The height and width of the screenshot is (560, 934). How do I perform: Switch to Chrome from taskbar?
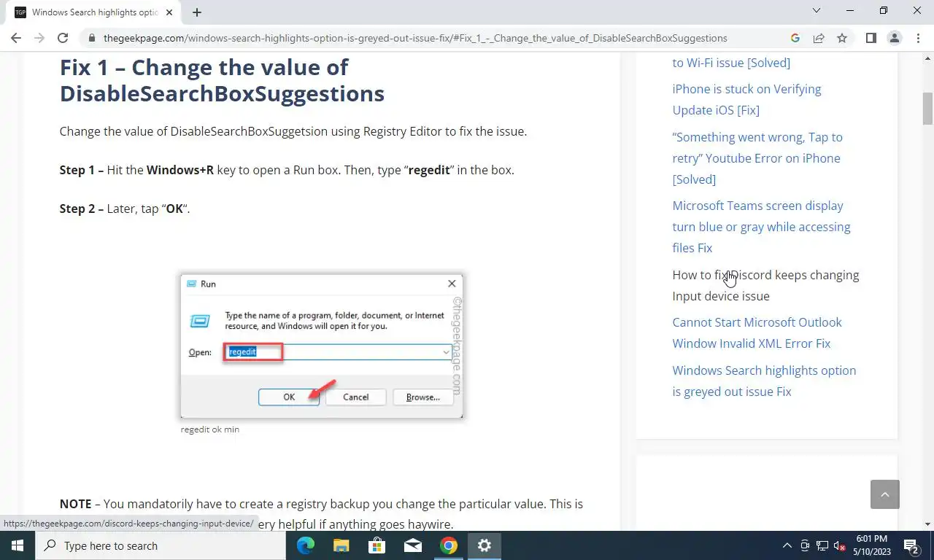pyautogui.click(x=448, y=545)
